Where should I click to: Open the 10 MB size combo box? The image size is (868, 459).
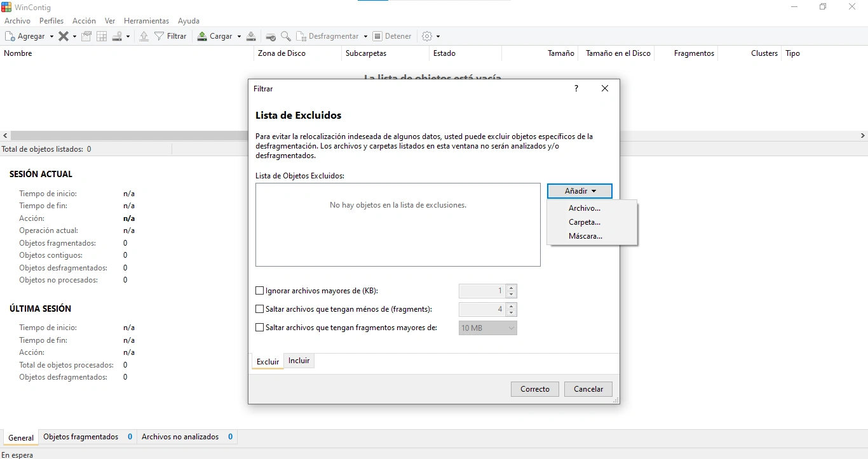(x=487, y=328)
